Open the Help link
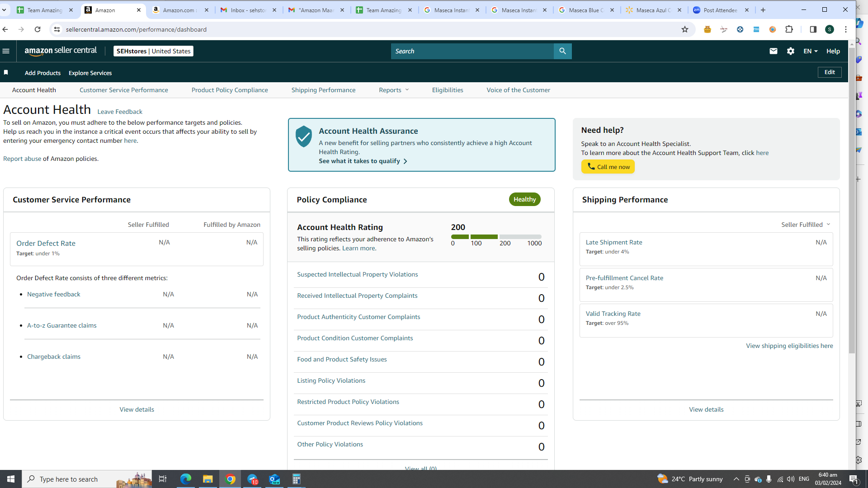This screenshot has width=868, height=488. 833,51
